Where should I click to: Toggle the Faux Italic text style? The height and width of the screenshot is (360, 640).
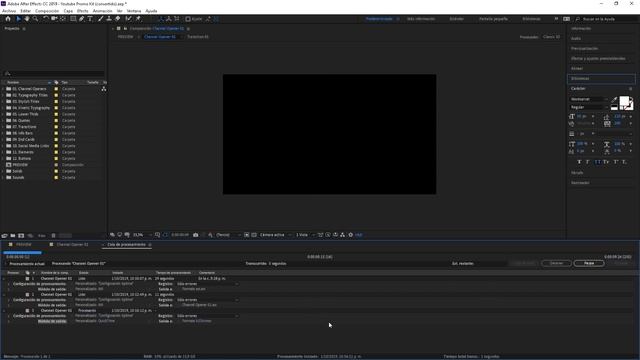pos(588,162)
